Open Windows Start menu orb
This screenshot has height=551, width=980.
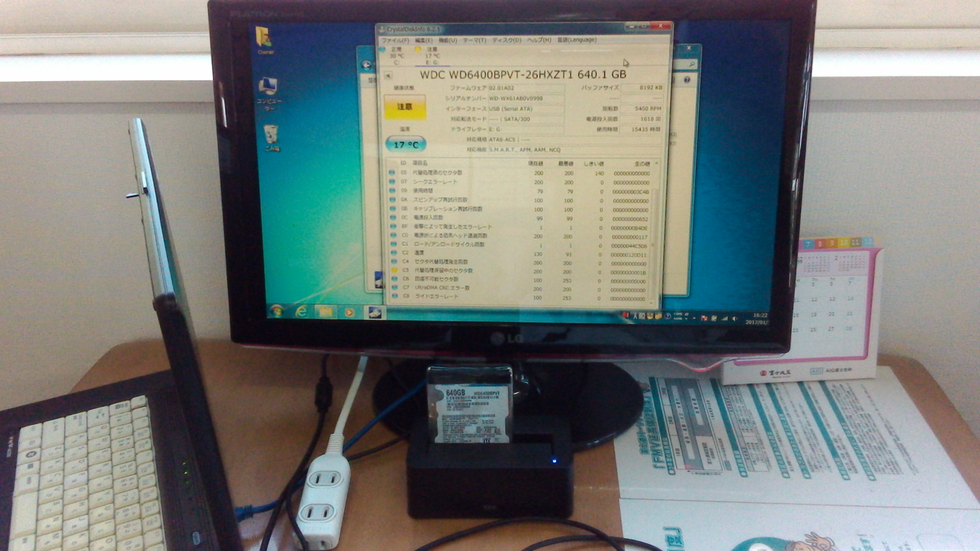[276, 312]
